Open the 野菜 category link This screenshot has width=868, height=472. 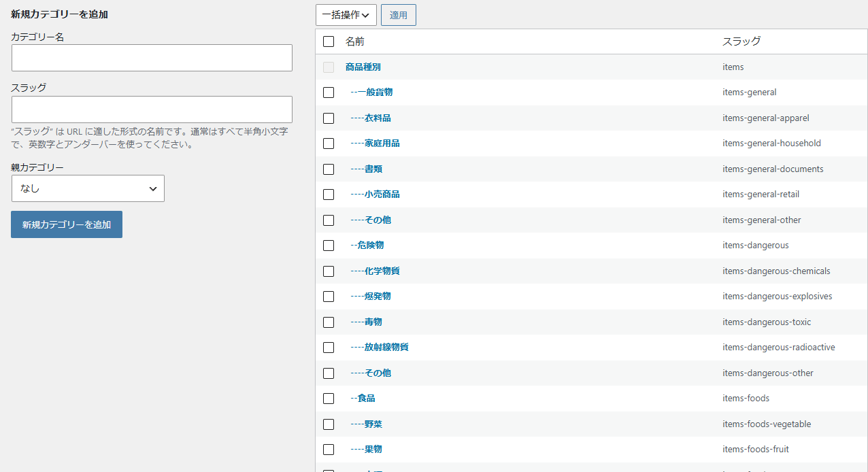(366, 424)
